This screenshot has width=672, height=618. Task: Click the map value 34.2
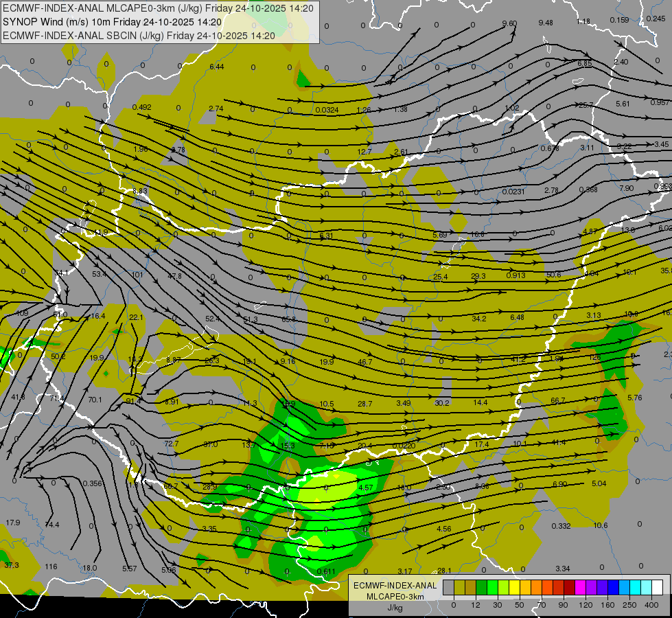479,319
